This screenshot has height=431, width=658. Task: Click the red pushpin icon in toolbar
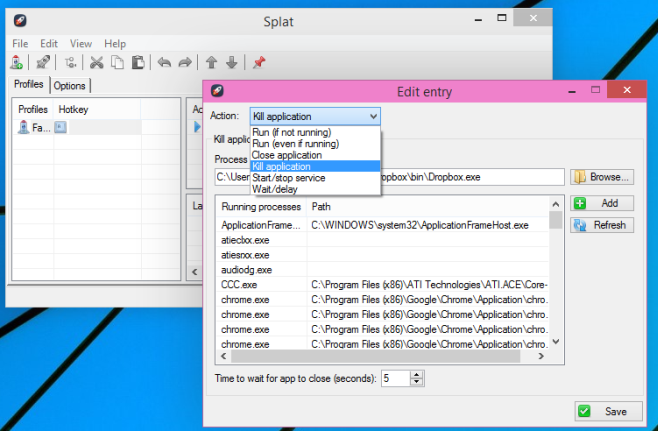point(258,63)
